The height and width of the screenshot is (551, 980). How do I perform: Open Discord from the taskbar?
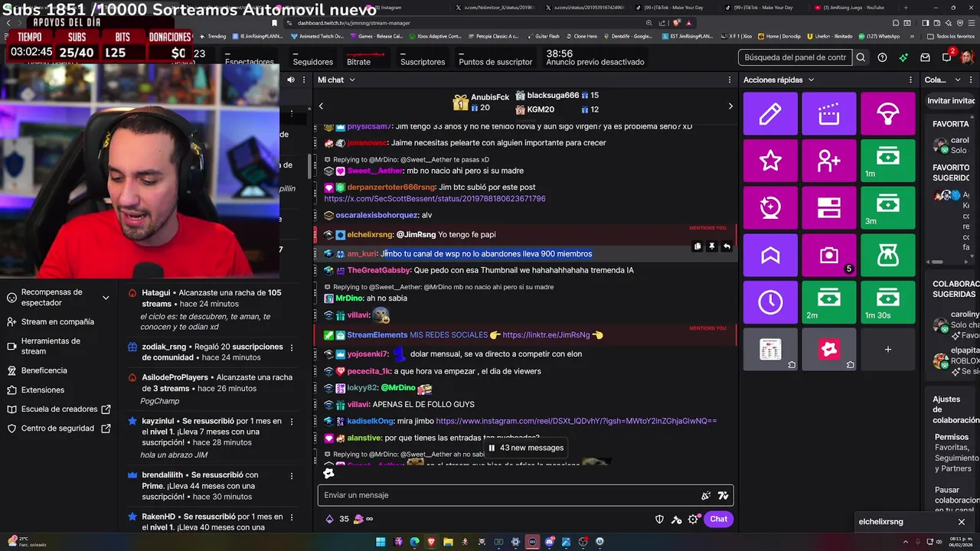click(x=549, y=542)
